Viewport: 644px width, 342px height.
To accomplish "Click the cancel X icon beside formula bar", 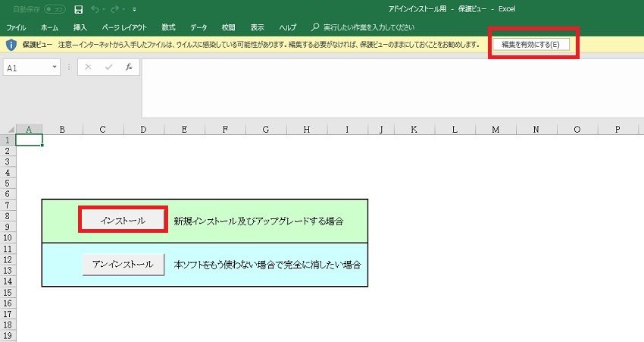I will [89, 67].
